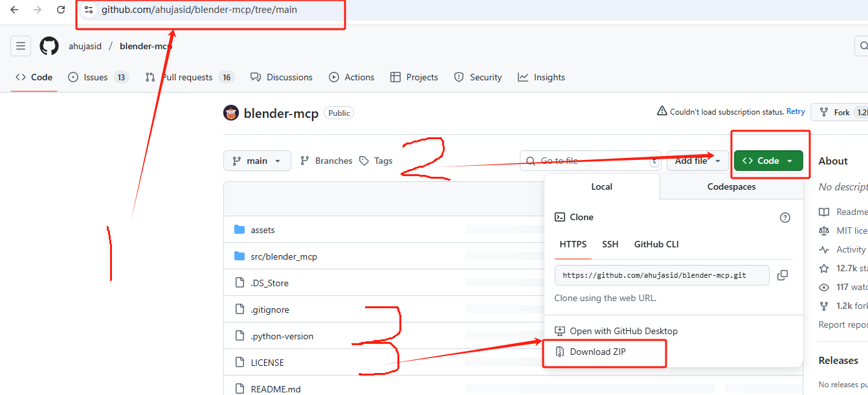Switch to the Issues tab

[x=98, y=77]
